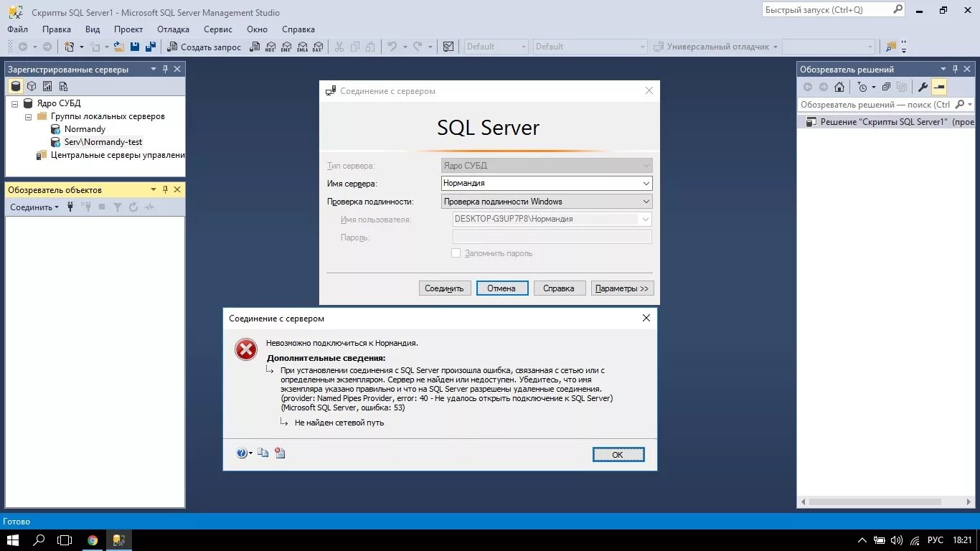Open the Вид menu
This screenshot has width=980, height=551.
click(93, 29)
